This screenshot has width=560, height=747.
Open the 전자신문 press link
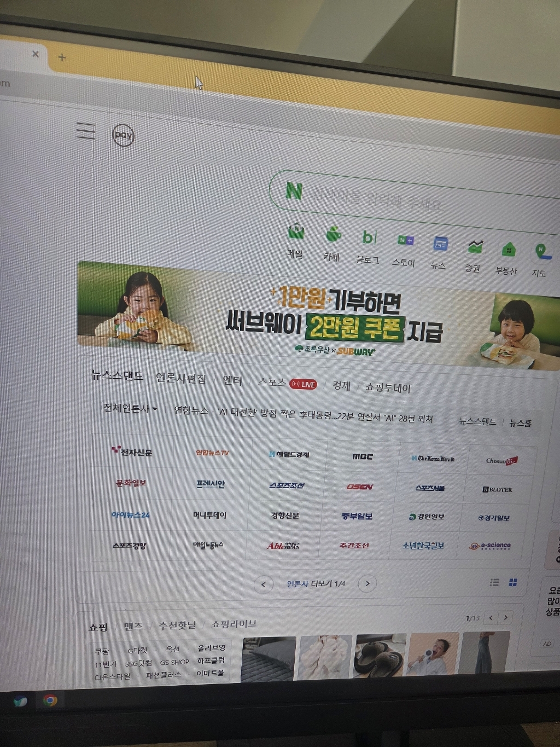[x=132, y=452]
